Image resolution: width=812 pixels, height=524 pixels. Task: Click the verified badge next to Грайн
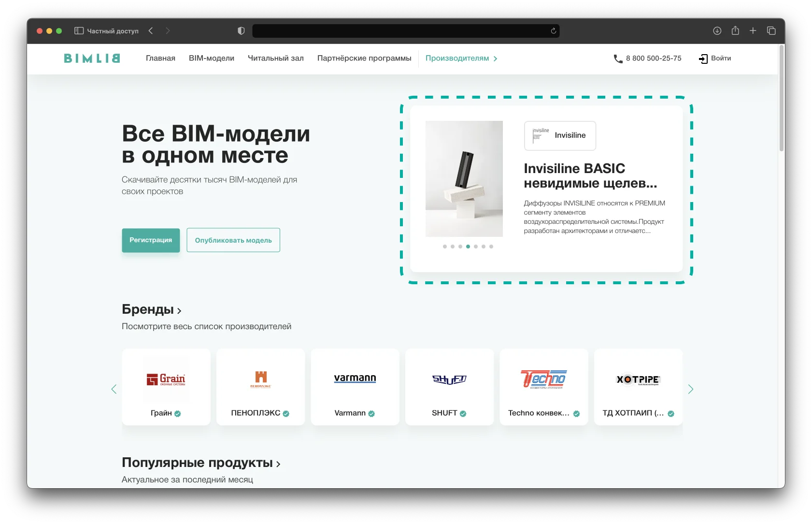click(x=178, y=413)
